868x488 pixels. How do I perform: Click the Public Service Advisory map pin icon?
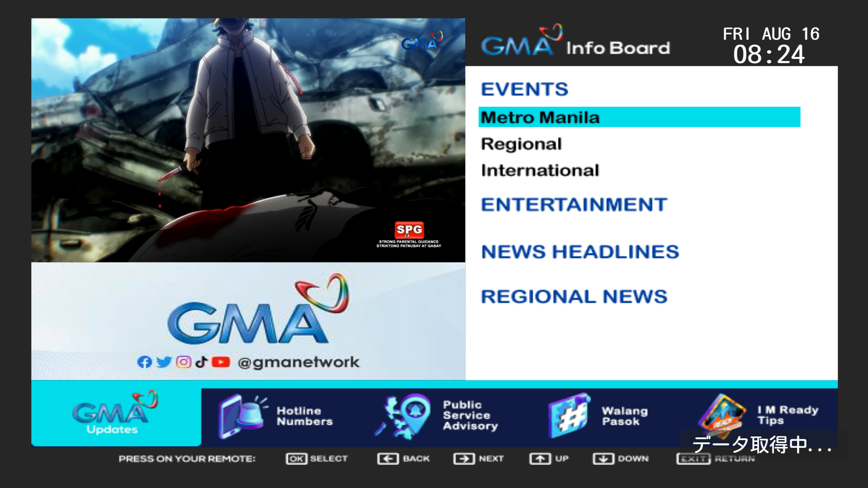pos(402,416)
